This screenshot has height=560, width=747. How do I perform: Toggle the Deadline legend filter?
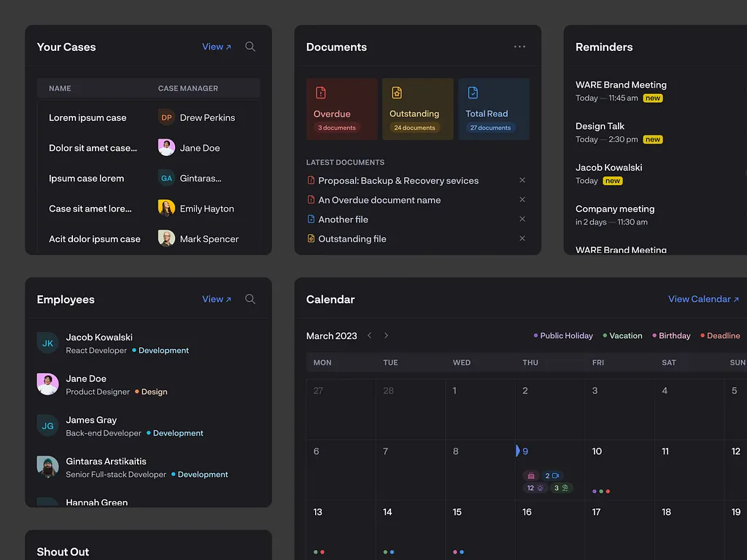click(720, 335)
